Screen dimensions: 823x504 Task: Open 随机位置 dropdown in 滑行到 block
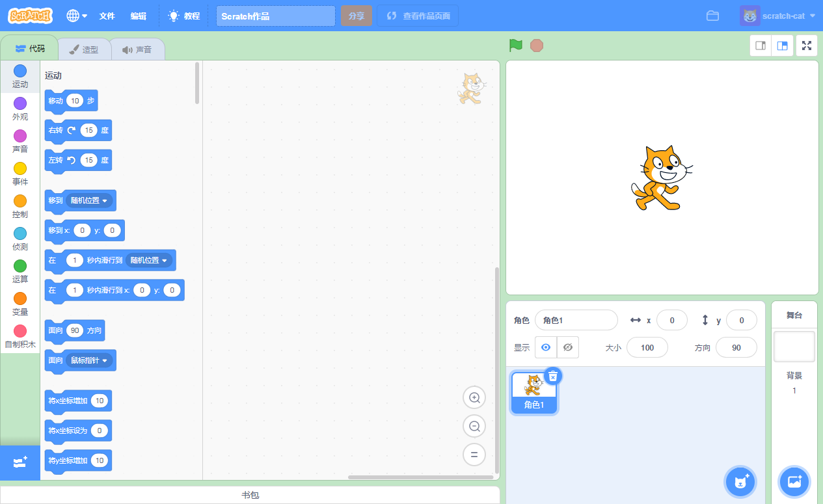click(149, 260)
